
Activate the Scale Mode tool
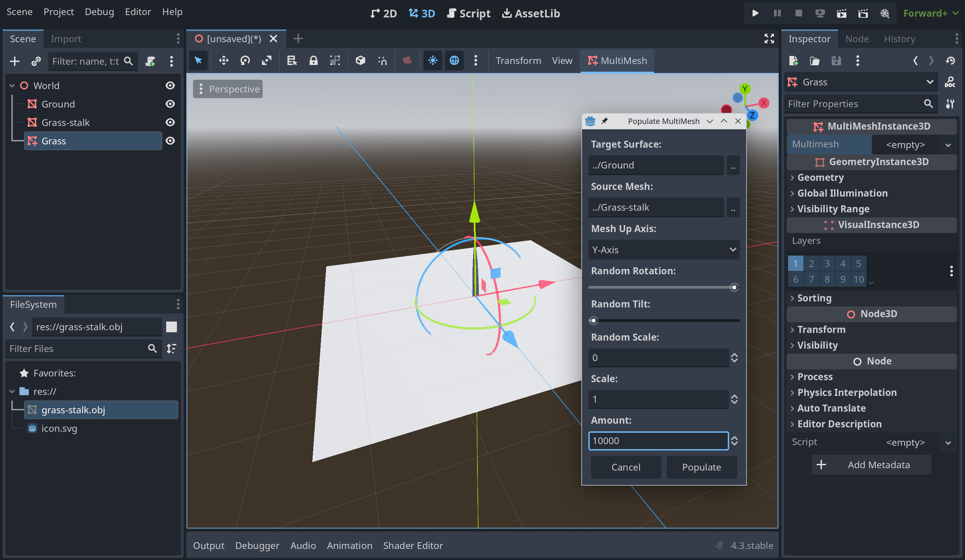point(266,61)
